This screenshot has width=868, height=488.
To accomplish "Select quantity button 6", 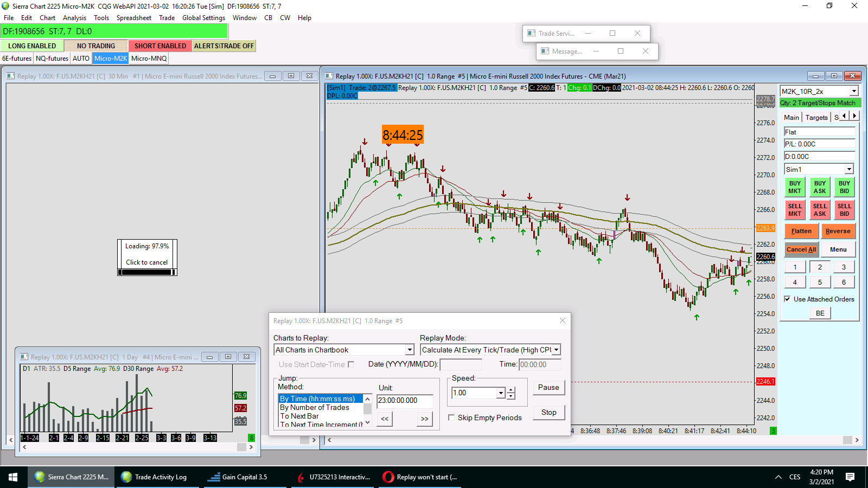I will 844,282.
